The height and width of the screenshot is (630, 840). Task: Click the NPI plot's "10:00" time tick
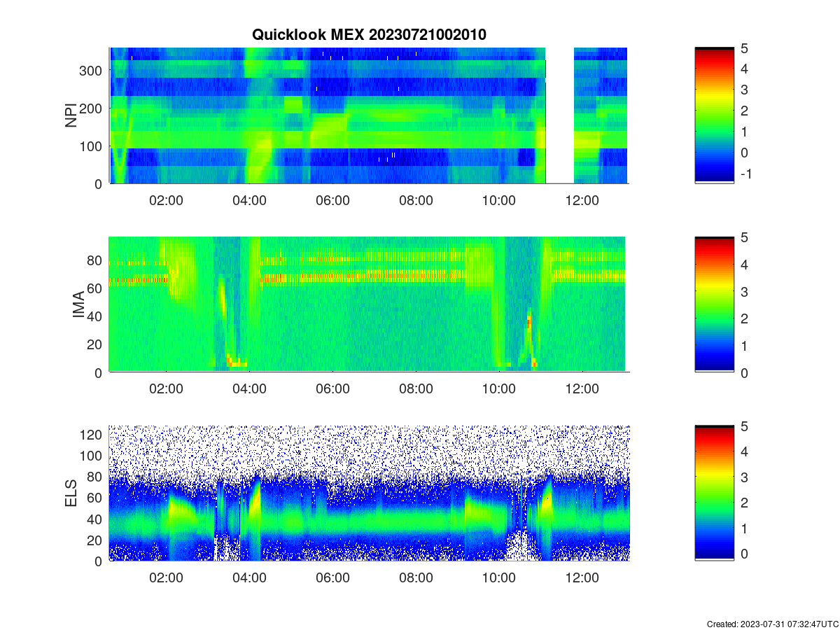[x=499, y=200]
